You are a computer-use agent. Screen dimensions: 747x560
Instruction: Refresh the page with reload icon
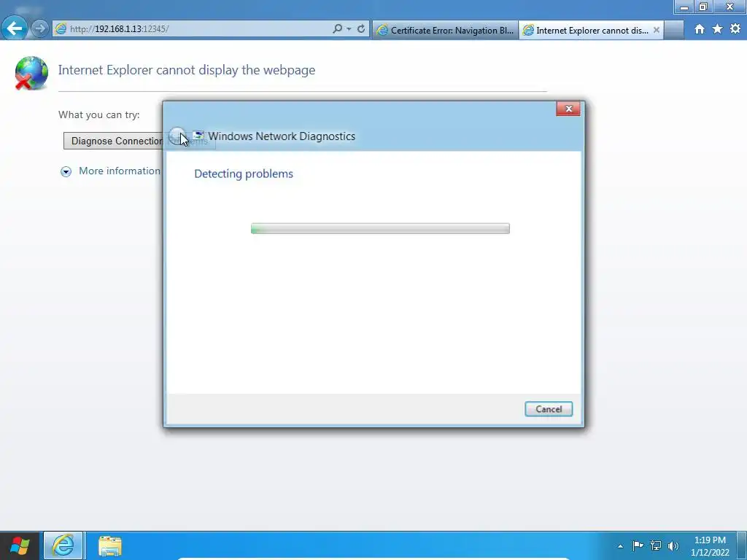coord(361,28)
